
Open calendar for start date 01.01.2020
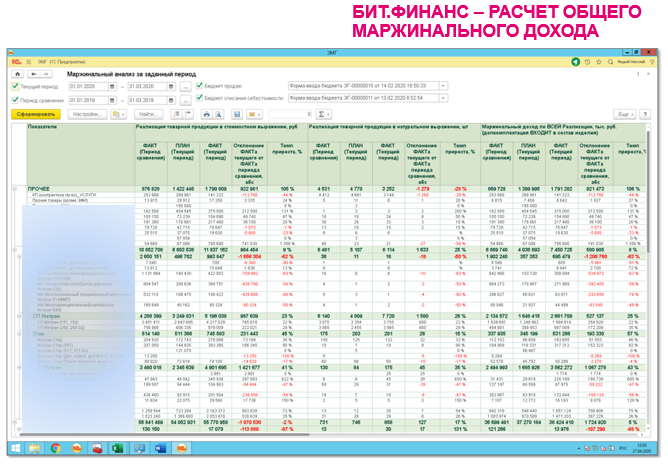tap(112, 86)
